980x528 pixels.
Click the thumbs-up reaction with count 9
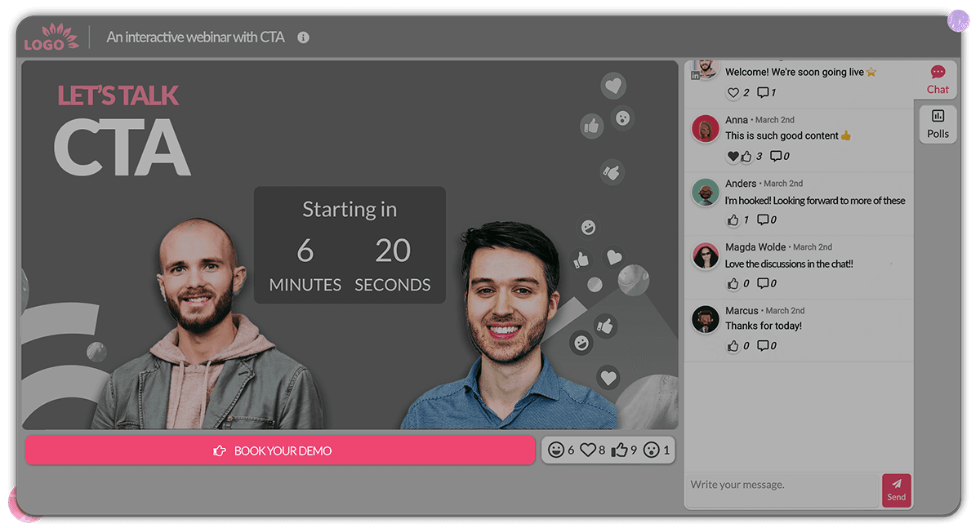[620, 450]
